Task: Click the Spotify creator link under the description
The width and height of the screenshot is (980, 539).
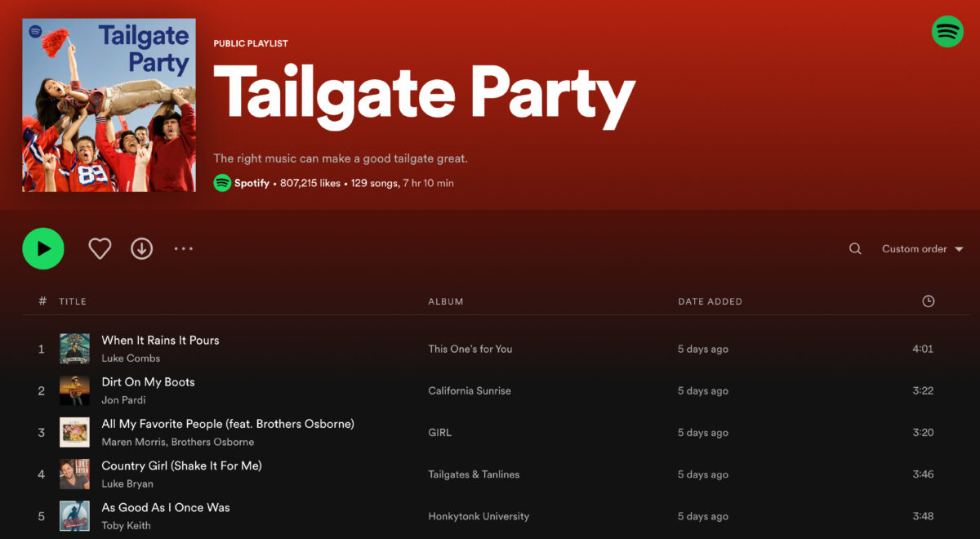Action: [x=252, y=183]
